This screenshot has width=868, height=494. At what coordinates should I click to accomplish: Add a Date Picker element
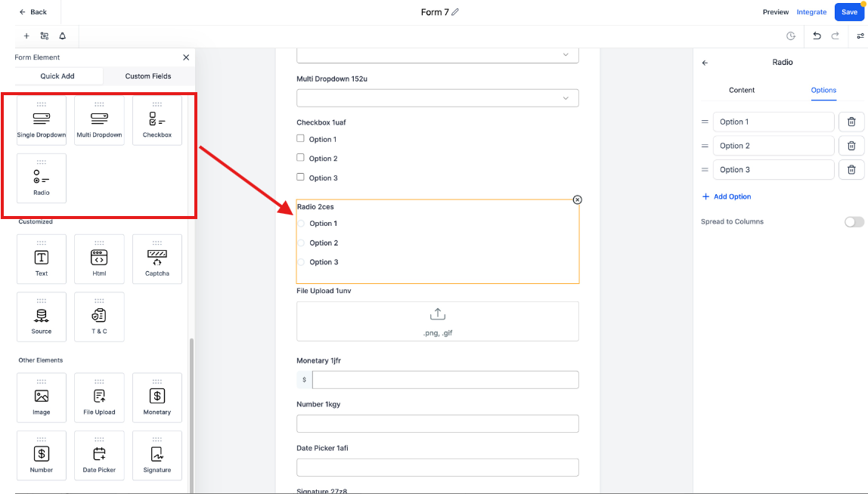coord(99,455)
